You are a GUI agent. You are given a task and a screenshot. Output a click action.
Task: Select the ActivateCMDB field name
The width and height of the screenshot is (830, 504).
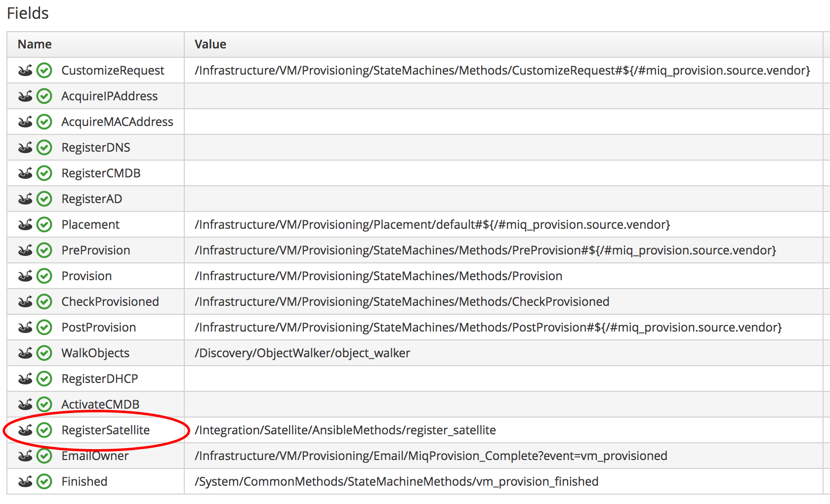coord(100,405)
